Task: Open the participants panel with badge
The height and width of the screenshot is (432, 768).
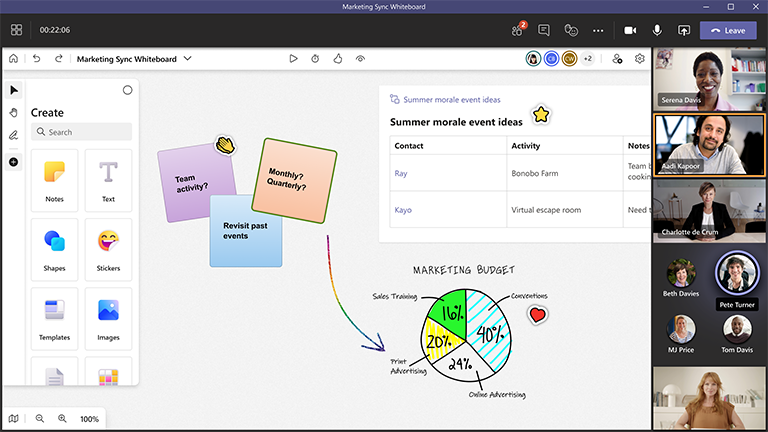Action: click(518, 30)
